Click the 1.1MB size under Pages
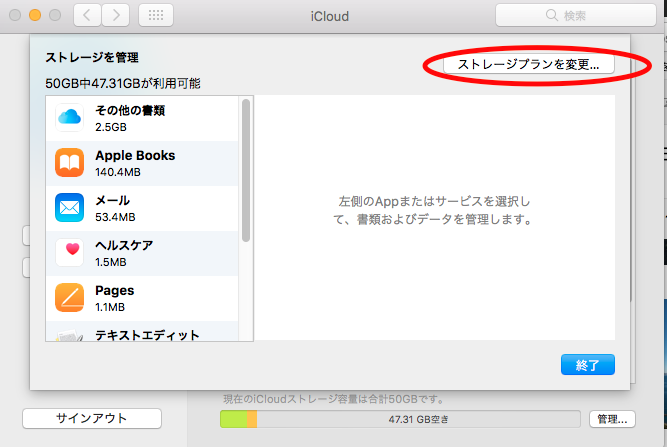This screenshot has height=447, width=667. 110,307
